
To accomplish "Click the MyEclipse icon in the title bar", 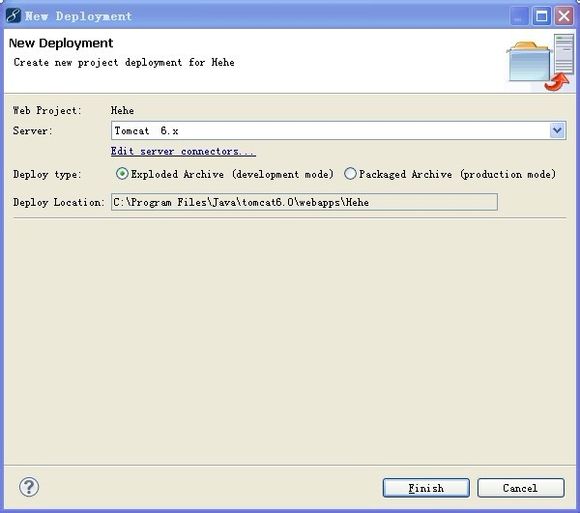I will [13, 16].
